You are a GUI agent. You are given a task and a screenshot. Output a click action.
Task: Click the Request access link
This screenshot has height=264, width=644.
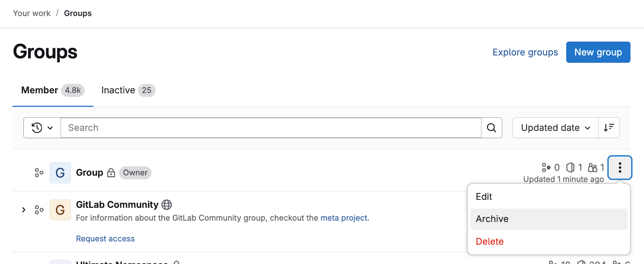coord(105,239)
